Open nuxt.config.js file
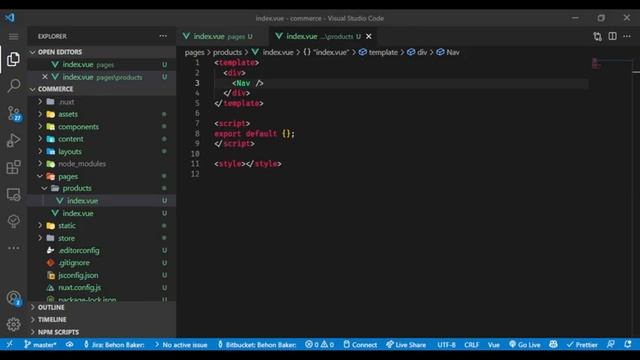640x360 pixels. [79, 288]
